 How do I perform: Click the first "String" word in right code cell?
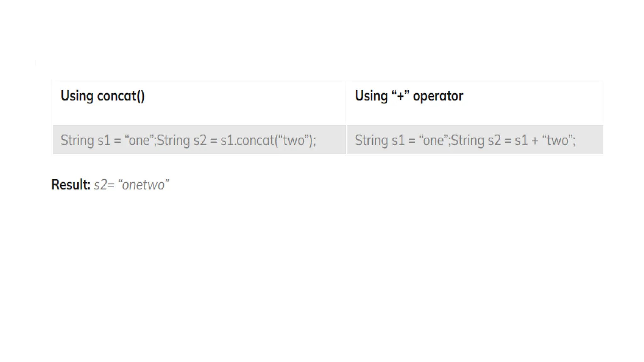371,140
